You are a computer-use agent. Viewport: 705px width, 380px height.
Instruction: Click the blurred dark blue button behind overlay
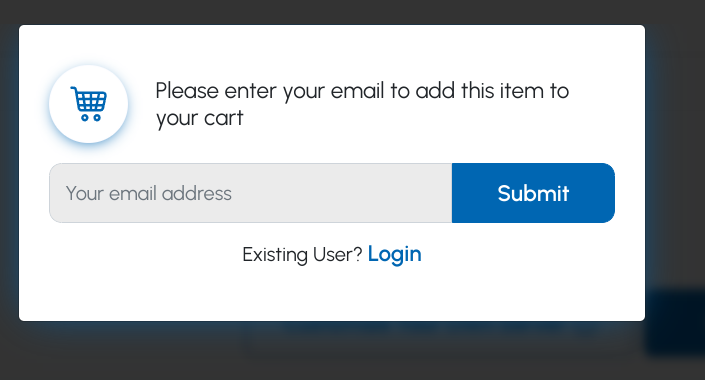675,323
